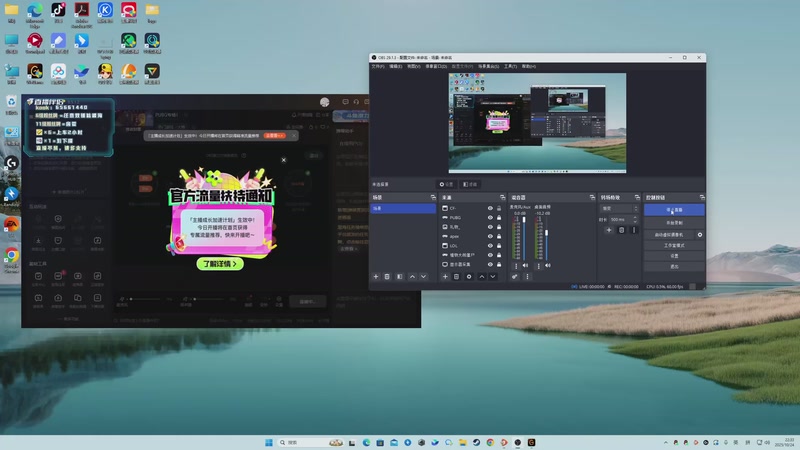This screenshot has width=800, height=450.
Task: Pop out the Scenes dock panel
Action: [433, 197]
